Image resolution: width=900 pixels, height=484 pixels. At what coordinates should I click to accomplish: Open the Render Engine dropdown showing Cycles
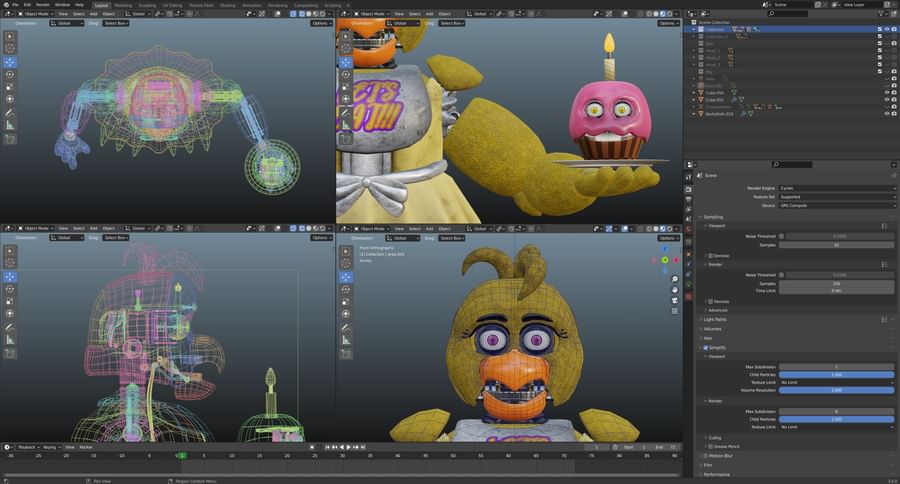pos(837,188)
